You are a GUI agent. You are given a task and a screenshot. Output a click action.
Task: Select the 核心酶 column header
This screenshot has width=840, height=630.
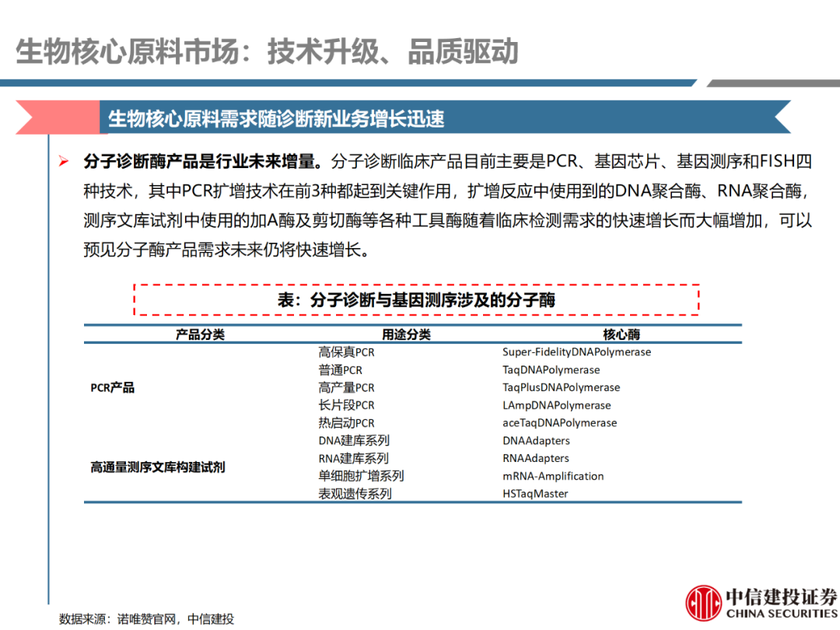(x=621, y=334)
